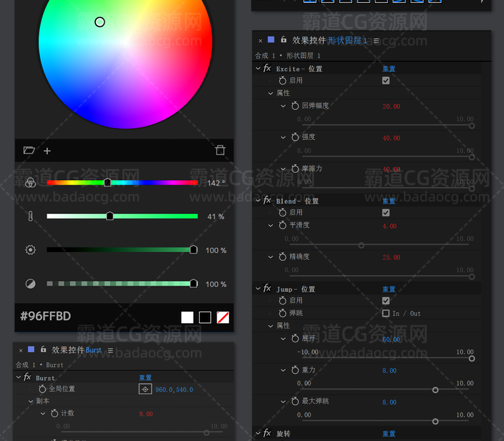Toggle lock icon on Burst effect panel
Image resolution: width=504 pixels, height=441 pixels.
pos(43,349)
